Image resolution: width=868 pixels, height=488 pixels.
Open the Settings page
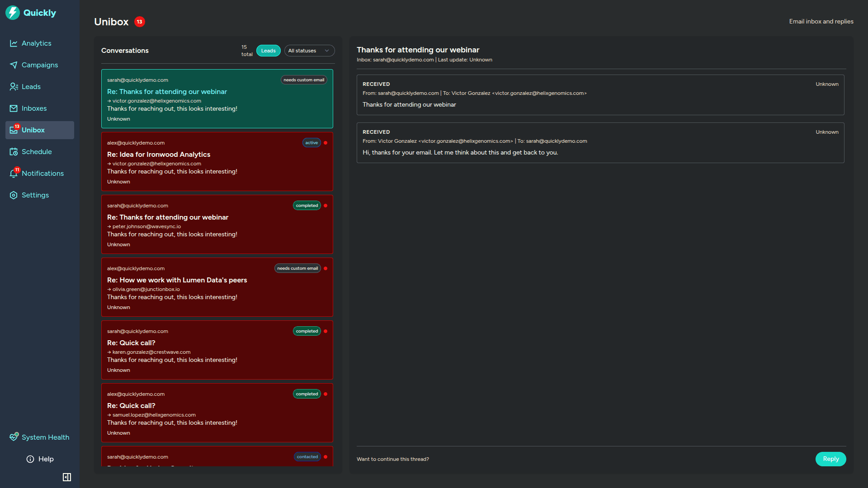tap(40, 195)
